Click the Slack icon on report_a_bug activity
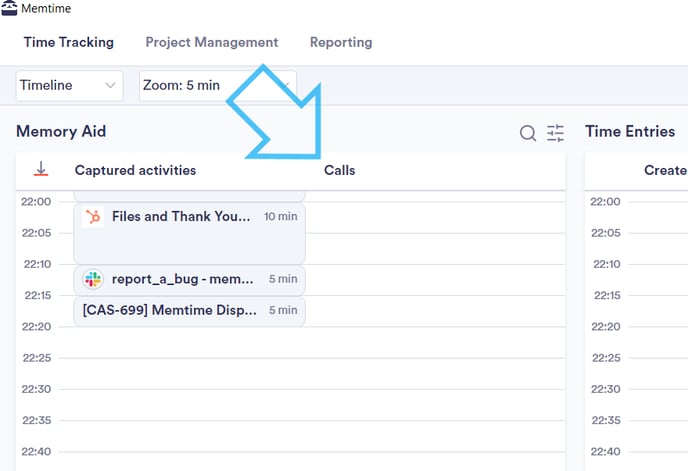Image resolution: width=688 pixels, height=471 pixels. pyautogui.click(x=93, y=280)
